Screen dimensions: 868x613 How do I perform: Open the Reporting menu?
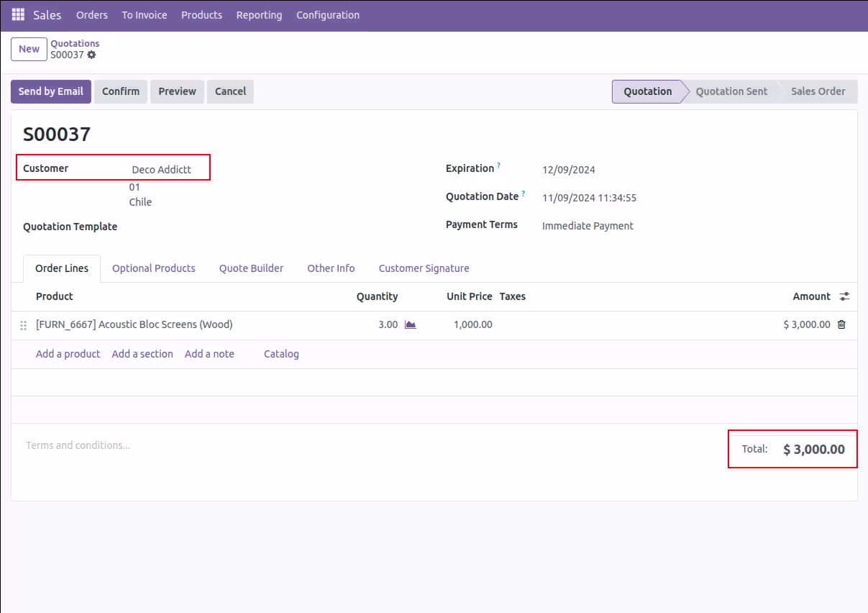tap(259, 15)
